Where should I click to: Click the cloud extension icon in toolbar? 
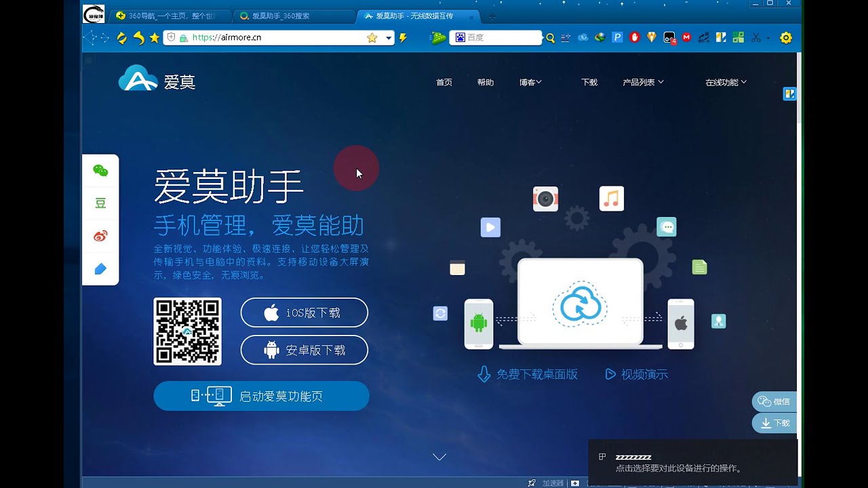point(583,38)
